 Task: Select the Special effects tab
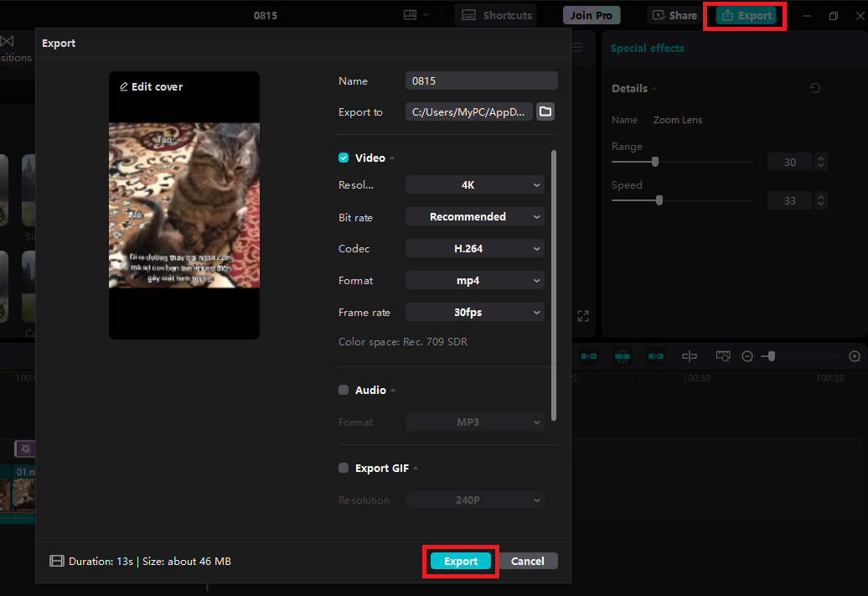tap(647, 48)
